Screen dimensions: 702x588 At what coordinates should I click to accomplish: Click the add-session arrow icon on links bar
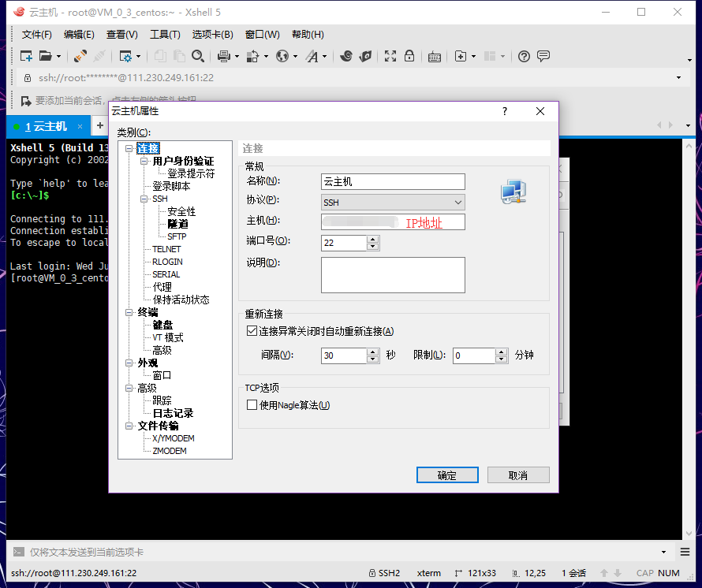pyautogui.click(x=26, y=101)
